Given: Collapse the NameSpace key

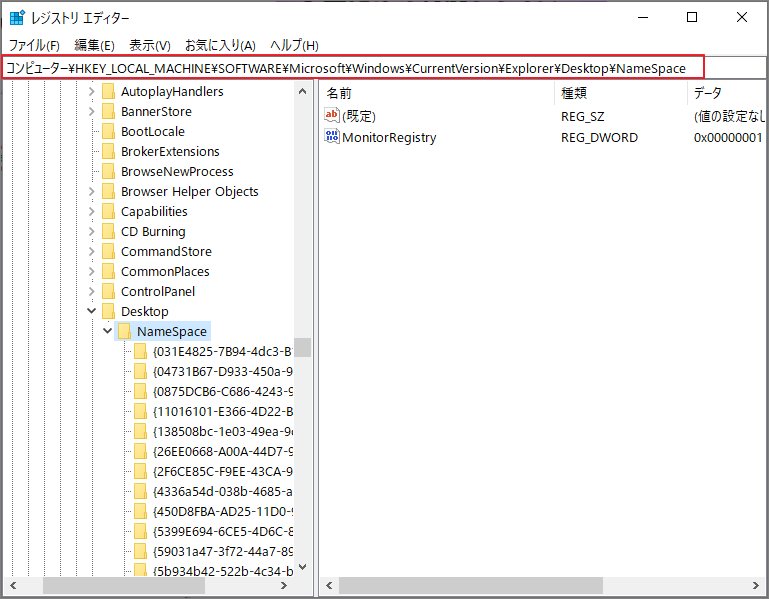Looking at the screenshot, I should (108, 331).
